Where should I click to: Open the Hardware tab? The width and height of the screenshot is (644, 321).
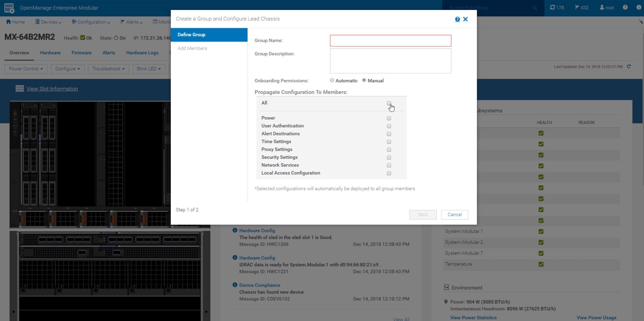pyautogui.click(x=50, y=53)
